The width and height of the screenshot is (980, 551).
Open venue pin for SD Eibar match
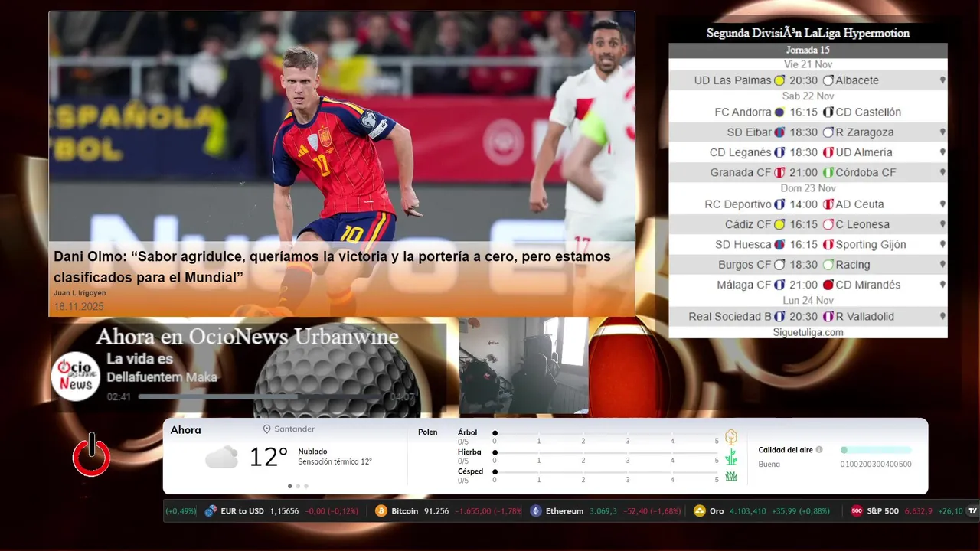(x=942, y=132)
